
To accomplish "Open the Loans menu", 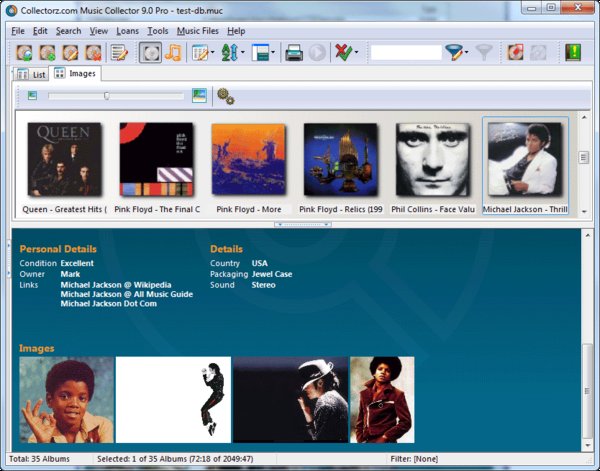I will [x=127, y=31].
